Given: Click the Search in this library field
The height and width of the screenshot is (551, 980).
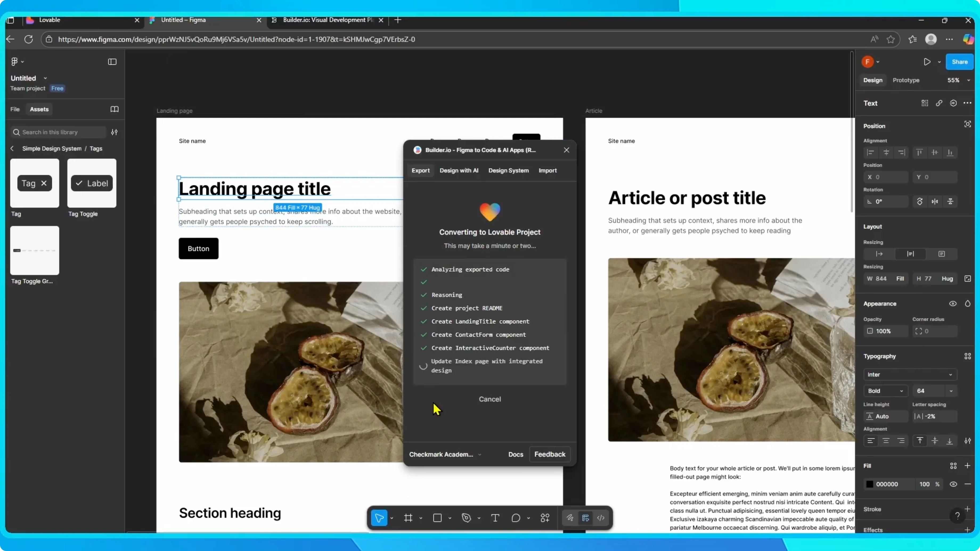Looking at the screenshot, I should click(58, 132).
